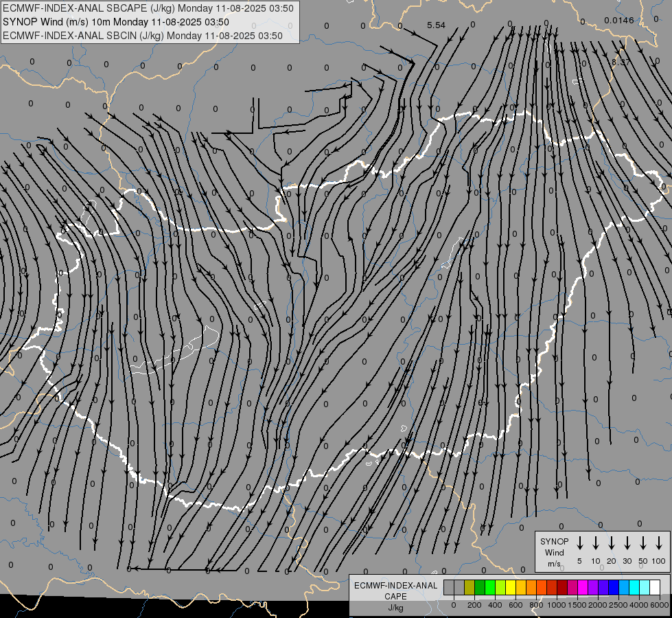Viewport: 672px width, 618px height.
Task: Pick the purple CAPE legend swatch
Action: [593, 587]
